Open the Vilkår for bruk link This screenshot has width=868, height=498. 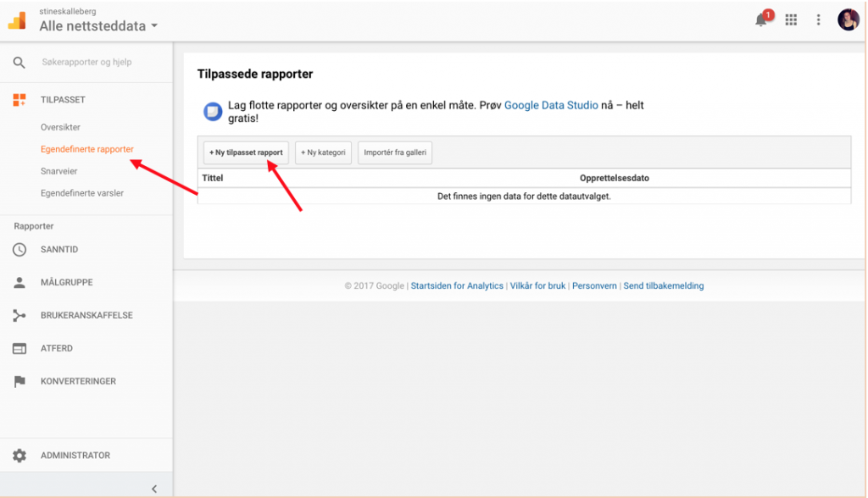[x=537, y=286]
